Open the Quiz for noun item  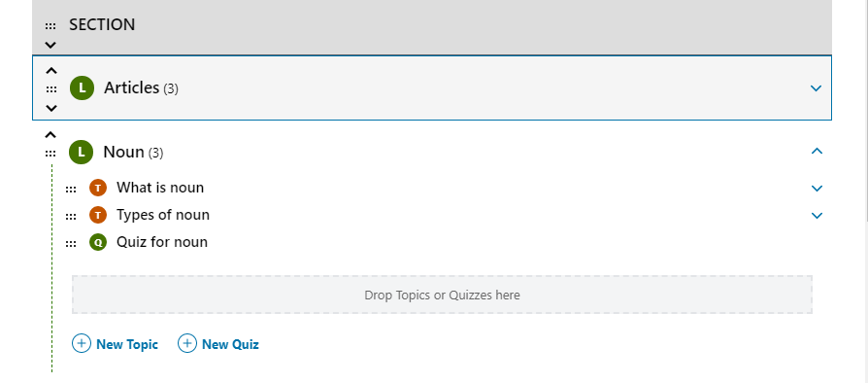(161, 242)
